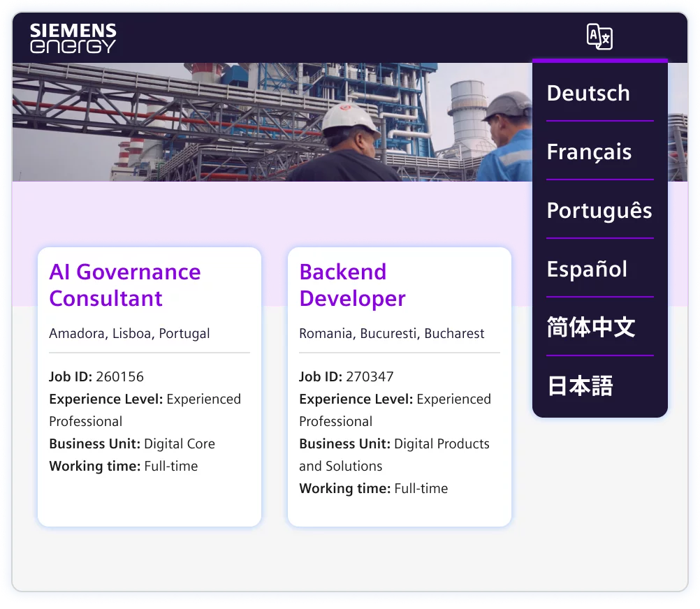The height and width of the screenshot is (609, 700).
Task: Select Español language option
Action: pyautogui.click(x=587, y=269)
